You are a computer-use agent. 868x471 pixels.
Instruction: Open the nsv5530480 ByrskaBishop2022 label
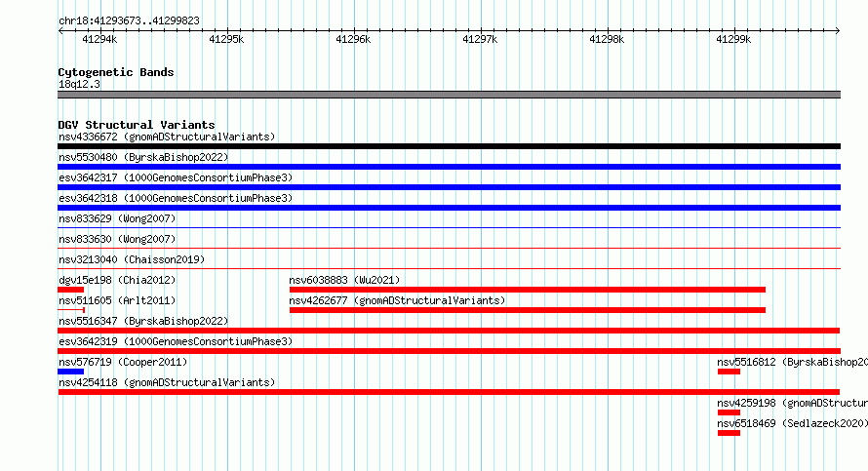pyautogui.click(x=143, y=157)
